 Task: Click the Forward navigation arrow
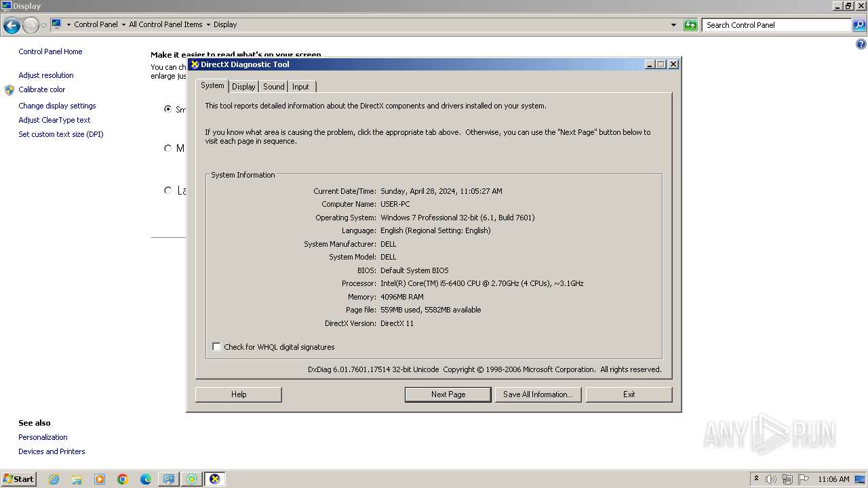coord(31,26)
